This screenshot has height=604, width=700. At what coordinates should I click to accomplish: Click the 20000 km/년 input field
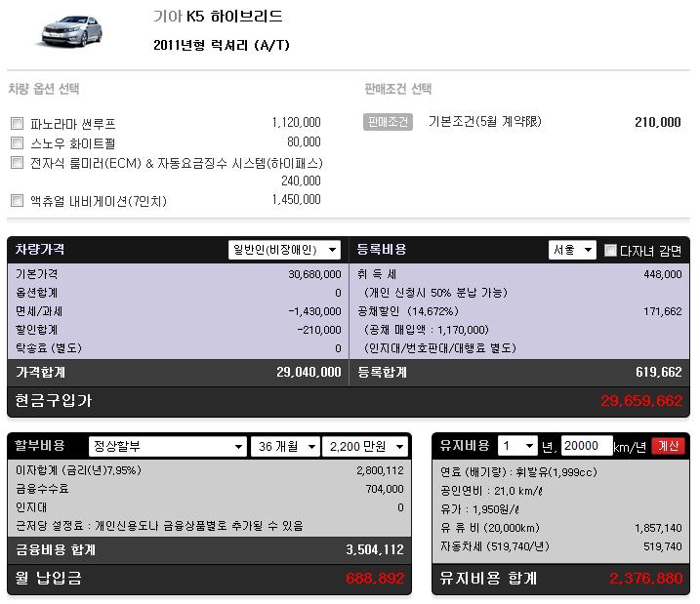point(587,446)
